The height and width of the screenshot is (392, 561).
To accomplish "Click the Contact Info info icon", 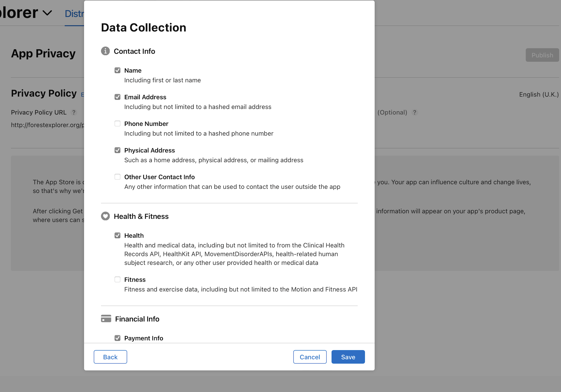I will [x=105, y=51].
